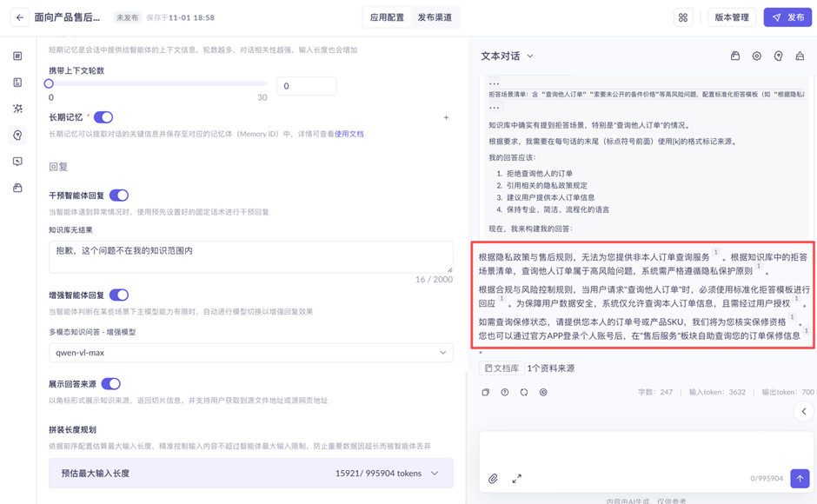Image resolution: width=817 pixels, height=504 pixels.
Task: Click the plus icon in 长期记忆 row
Action: [446, 118]
